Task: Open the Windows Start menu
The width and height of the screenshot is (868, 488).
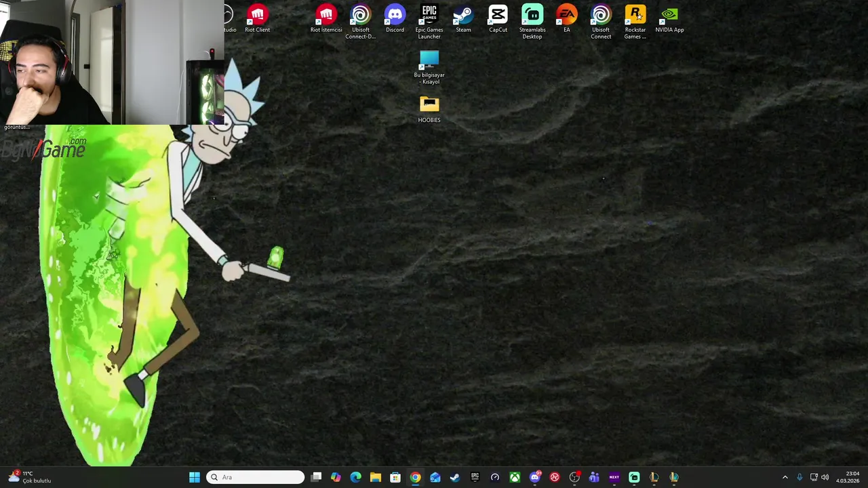Action: pos(195,477)
